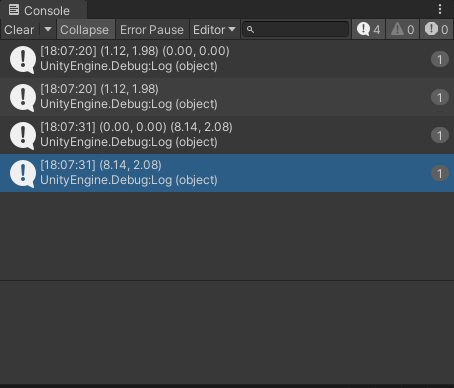Open the Editor connection dropdown

[x=215, y=30]
